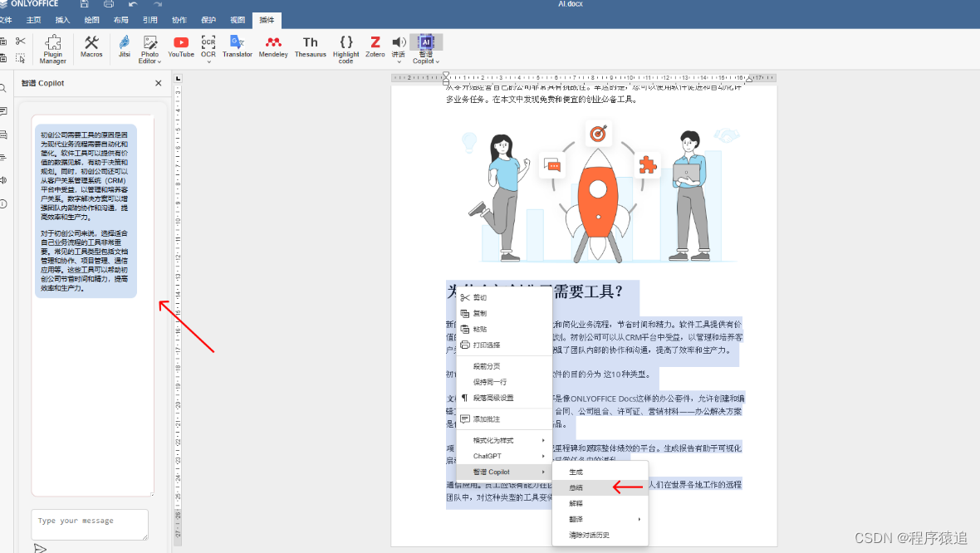
Task: Switch to the 引用 (References) tab
Action: tap(150, 20)
